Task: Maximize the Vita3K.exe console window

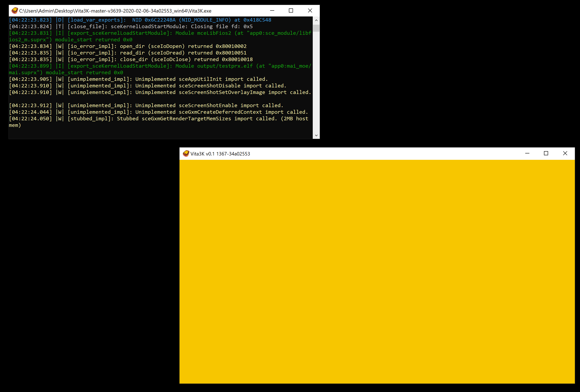Action: (x=291, y=10)
